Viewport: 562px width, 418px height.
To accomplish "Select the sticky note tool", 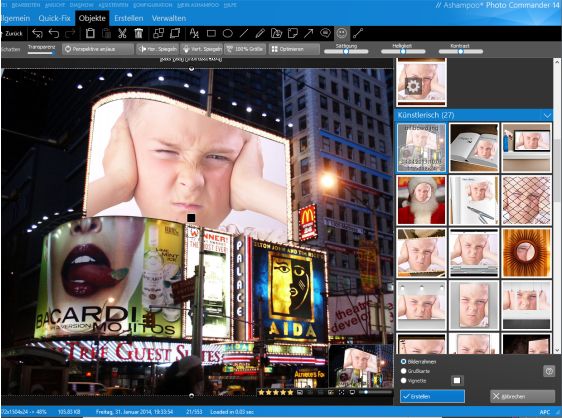I will click(x=292, y=33).
